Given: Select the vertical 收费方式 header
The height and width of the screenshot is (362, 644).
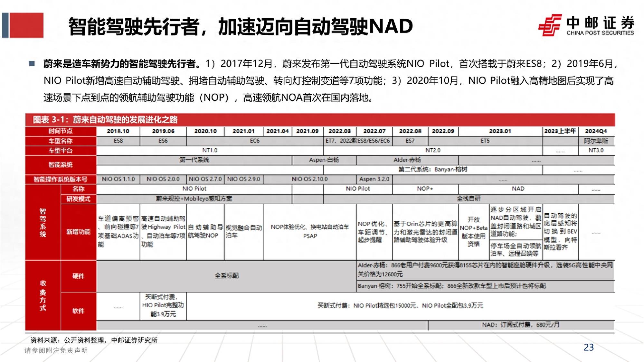Looking at the screenshot, I should coord(43,295).
